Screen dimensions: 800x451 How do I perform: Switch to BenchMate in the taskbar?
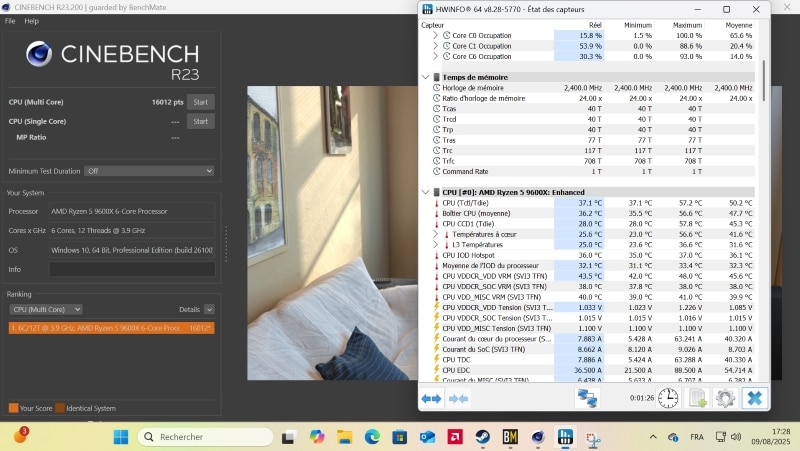pyautogui.click(x=510, y=437)
